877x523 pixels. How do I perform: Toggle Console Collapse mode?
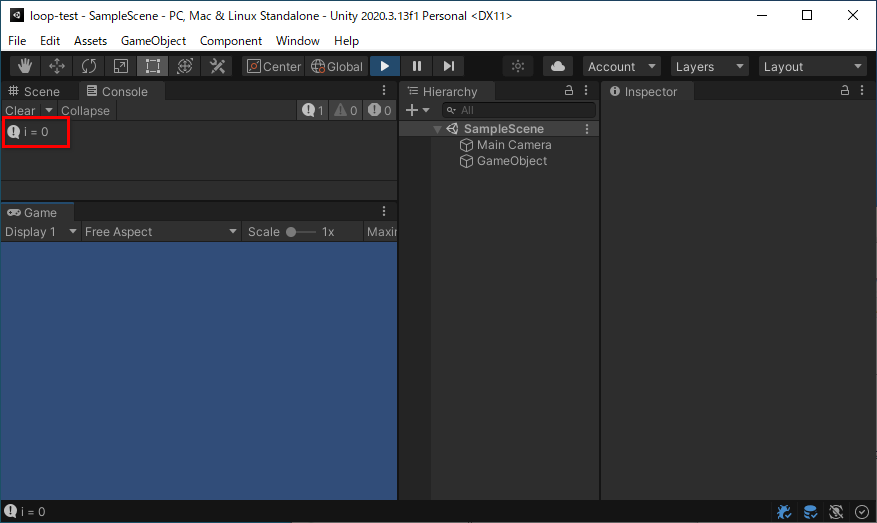(85, 111)
